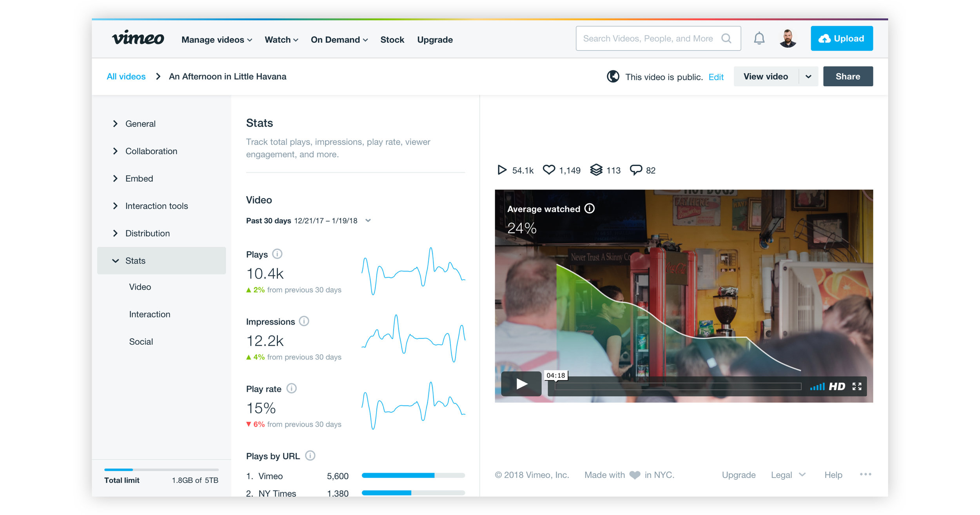Click the Share button
Screen dimensions: 980x515
point(848,76)
